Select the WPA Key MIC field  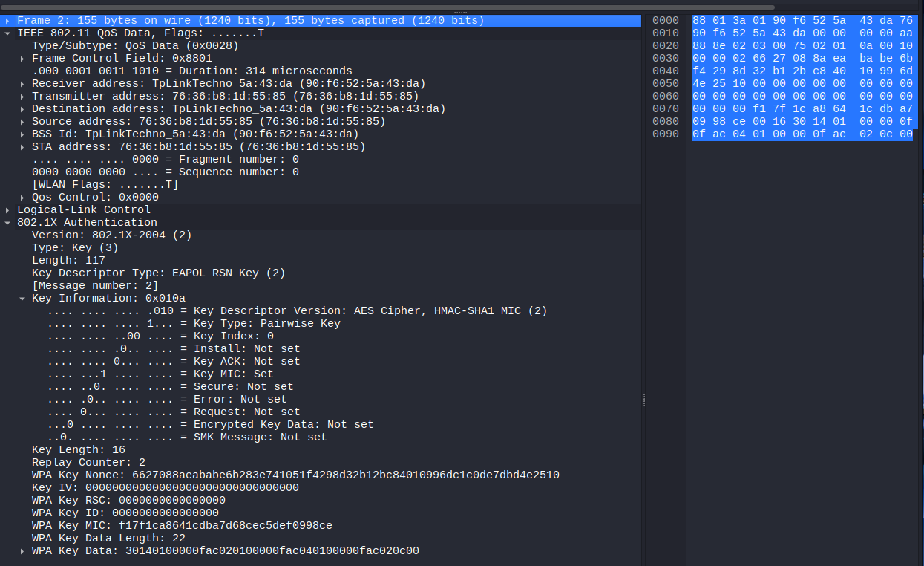coord(182,526)
